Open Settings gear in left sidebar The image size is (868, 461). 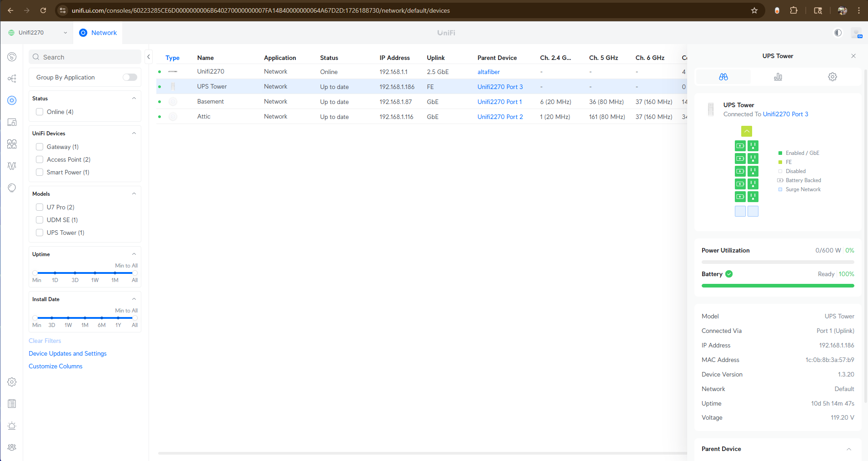pos(12,382)
